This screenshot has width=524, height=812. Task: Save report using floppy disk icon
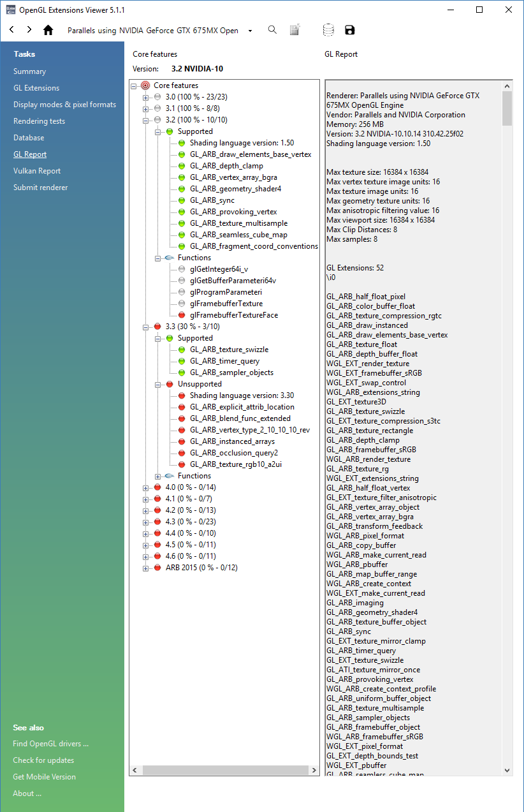point(350,30)
